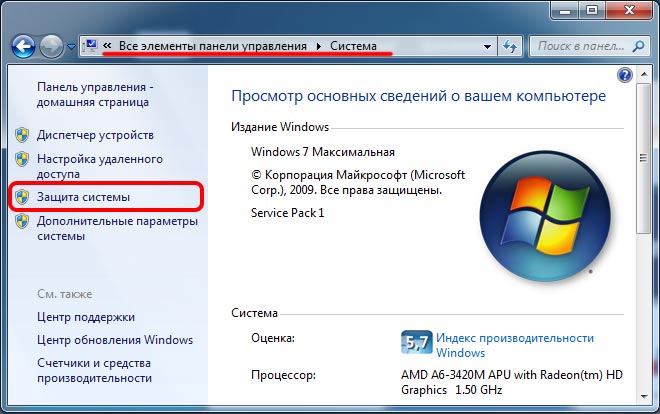
Task: Click the 'Процессор:' label
Action: tap(283, 374)
